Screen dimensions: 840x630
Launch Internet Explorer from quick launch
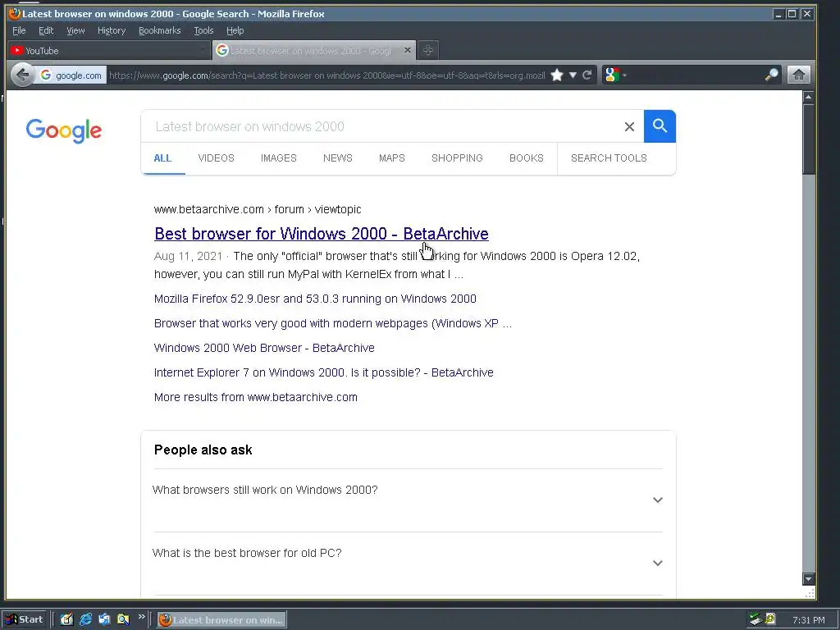click(x=85, y=620)
